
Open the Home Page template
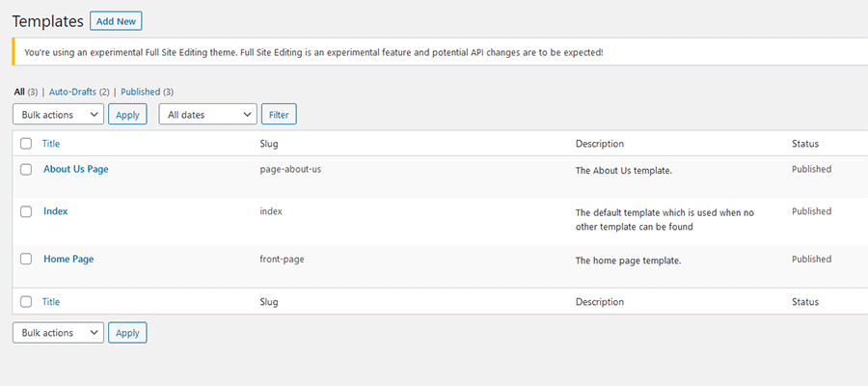[68, 259]
